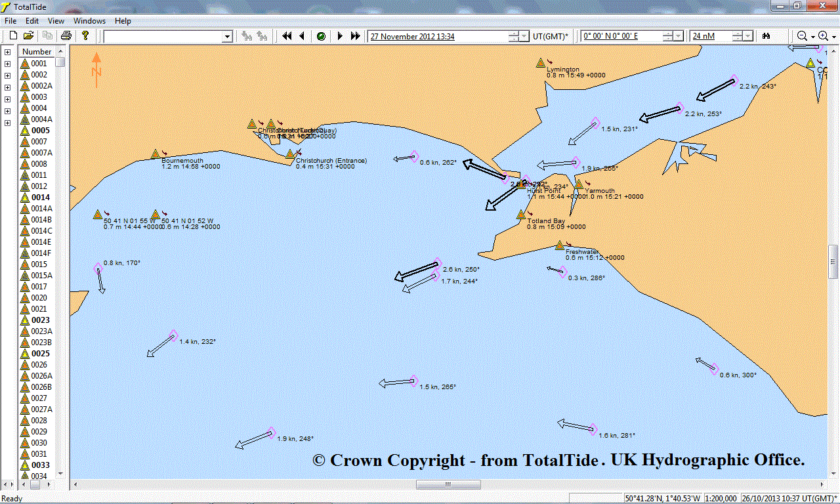Rewind fast with double left arrows

point(287,36)
